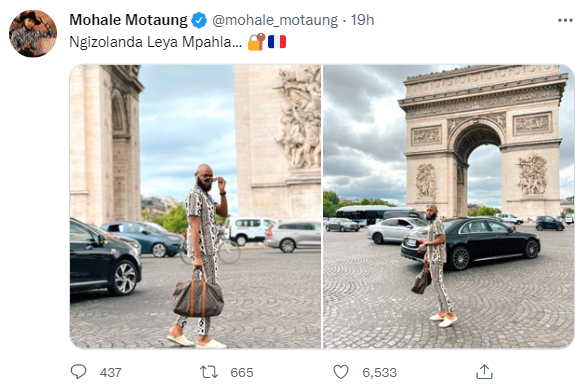Click the blue verified badge
Screen dimensions: 580x387
pyautogui.click(x=199, y=20)
